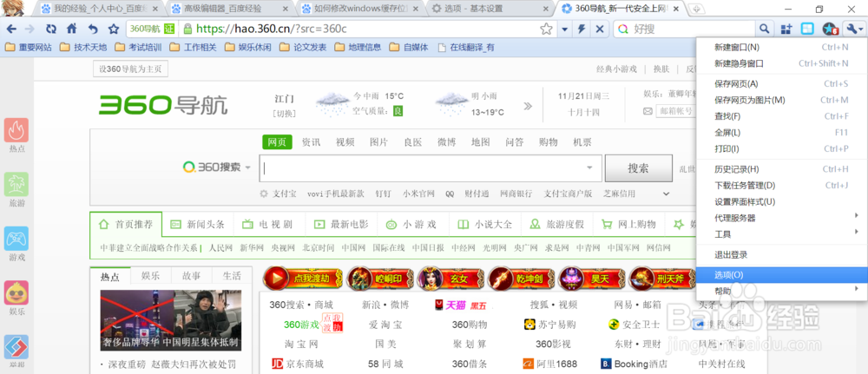Select 保存网页为图片(M) menu item
Viewport: 868px width, 374px height.
pos(782,100)
